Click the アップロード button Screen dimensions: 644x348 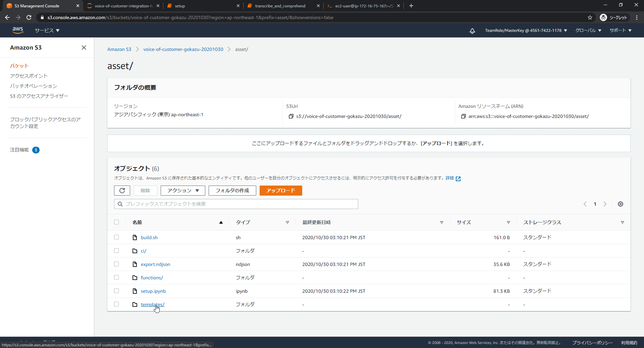coord(281,191)
